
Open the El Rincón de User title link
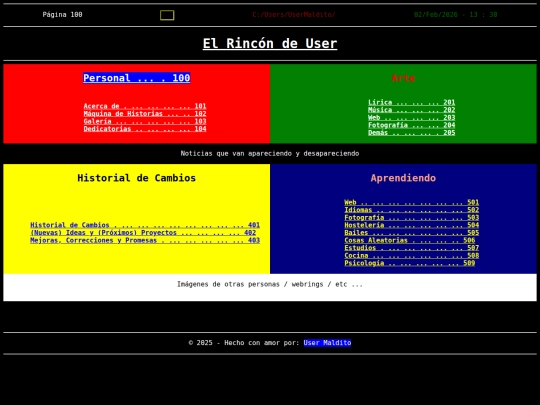click(x=270, y=44)
